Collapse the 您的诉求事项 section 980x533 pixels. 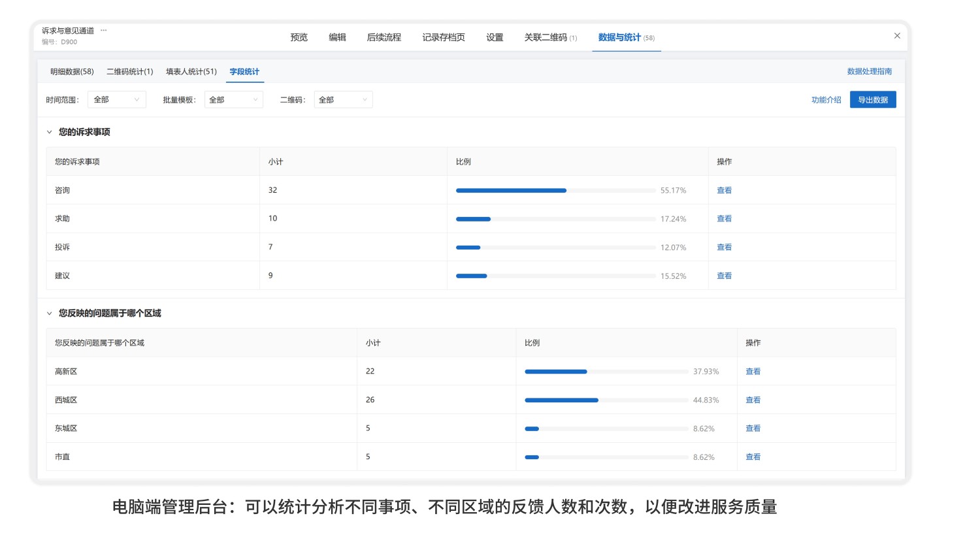coord(49,132)
